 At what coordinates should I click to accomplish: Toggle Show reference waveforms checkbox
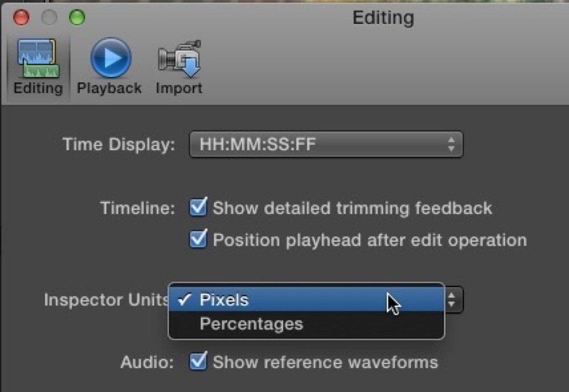click(198, 361)
